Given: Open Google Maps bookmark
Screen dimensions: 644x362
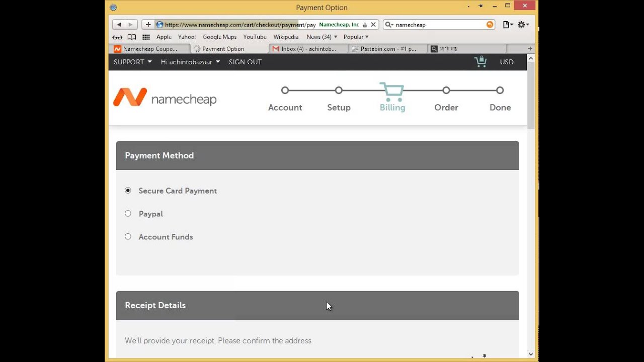Looking at the screenshot, I should [x=219, y=37].
